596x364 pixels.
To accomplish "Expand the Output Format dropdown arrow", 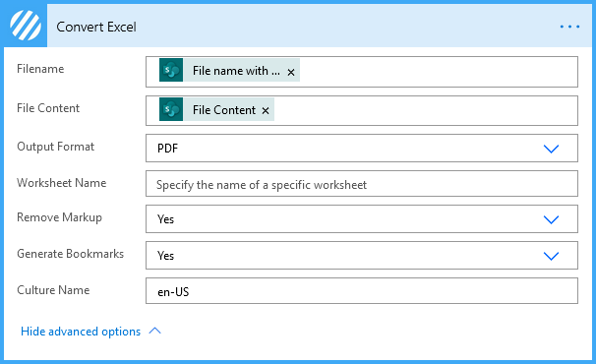I will coord(551,149).
